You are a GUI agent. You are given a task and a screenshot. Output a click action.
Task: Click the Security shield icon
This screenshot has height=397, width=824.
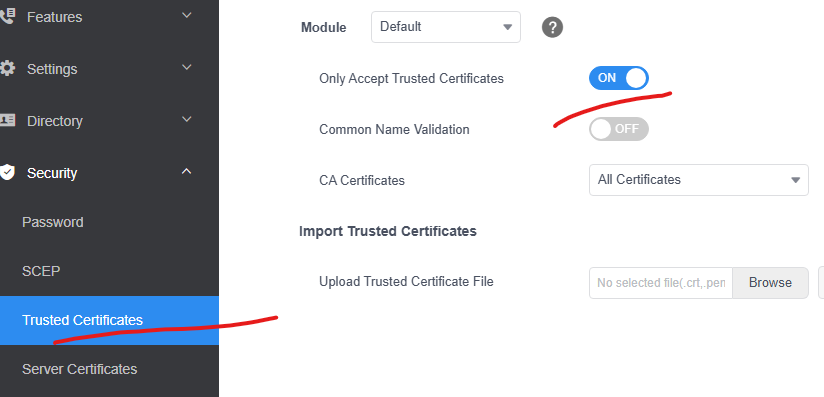pos(7,172)
